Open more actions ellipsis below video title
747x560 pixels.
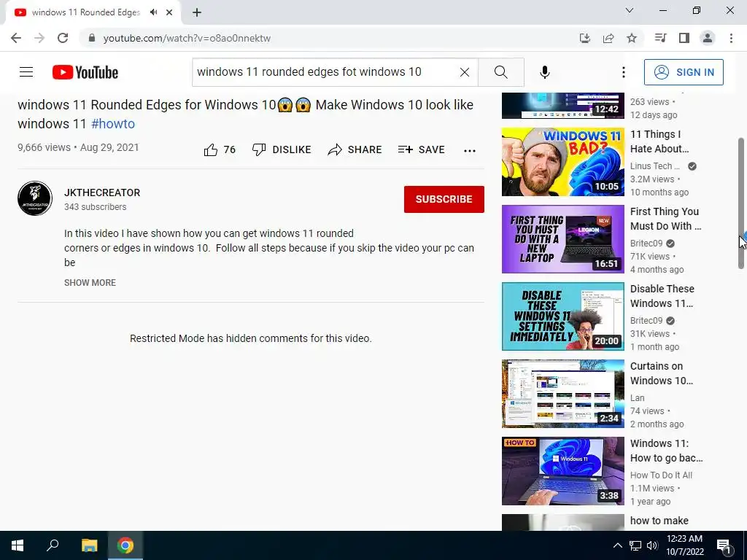(470, 150)
